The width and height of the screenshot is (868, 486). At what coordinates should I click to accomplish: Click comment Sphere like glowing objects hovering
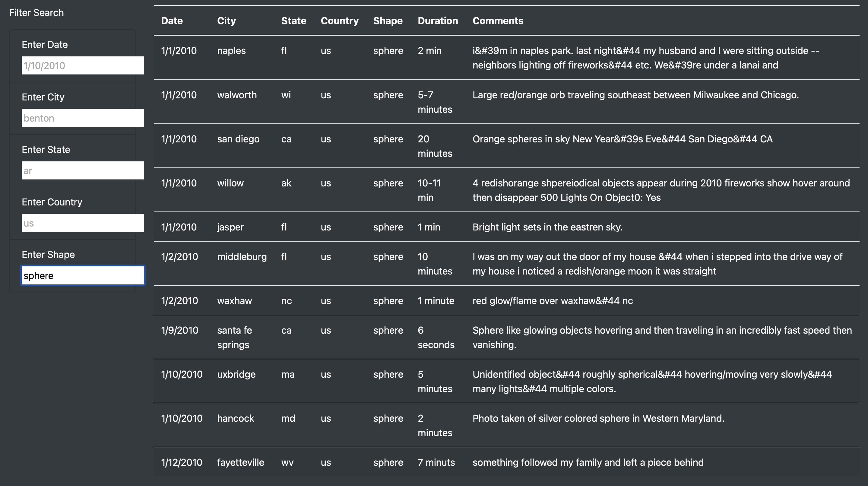coord(662,338)
